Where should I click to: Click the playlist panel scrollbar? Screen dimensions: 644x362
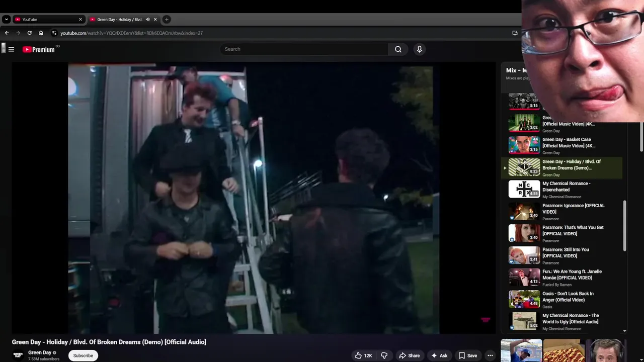(624, 225)
